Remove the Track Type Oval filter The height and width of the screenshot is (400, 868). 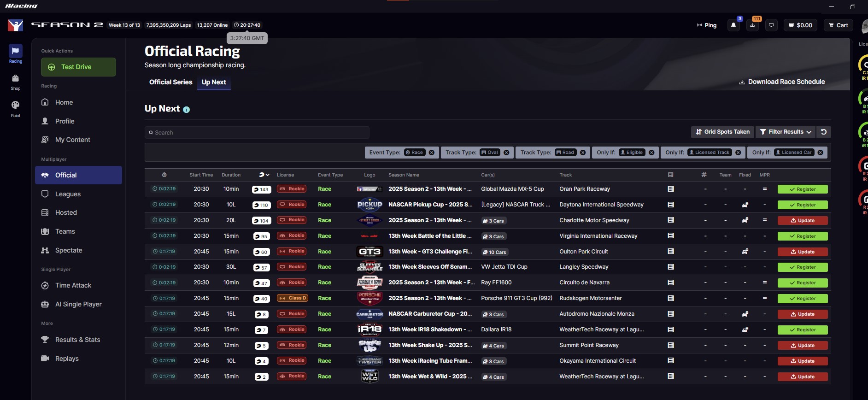(506, 153)
